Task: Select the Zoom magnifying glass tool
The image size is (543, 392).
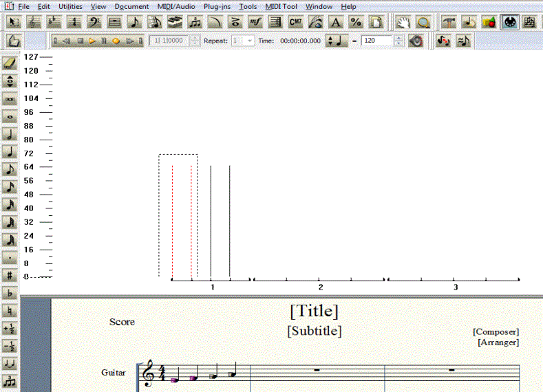Action: pos(423,22)
